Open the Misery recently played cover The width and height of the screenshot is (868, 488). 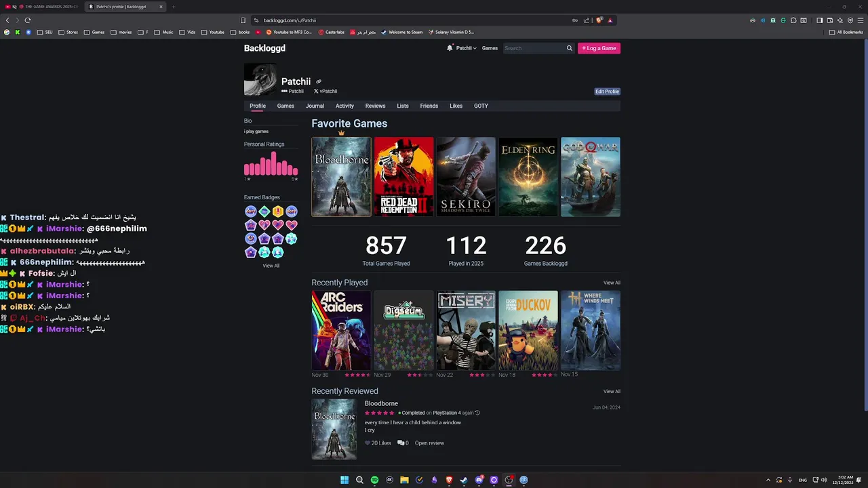(466, 330)
